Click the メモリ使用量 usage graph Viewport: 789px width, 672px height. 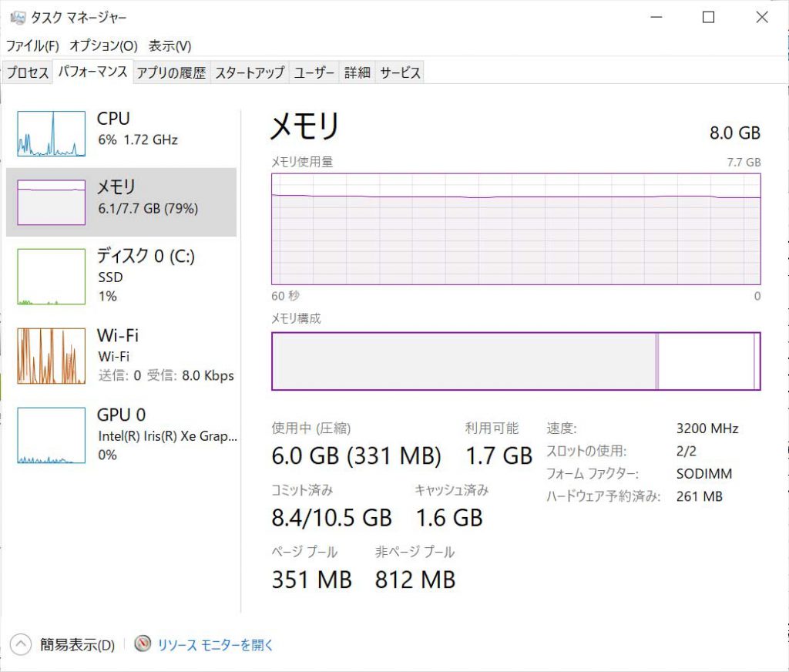pyautogui.click(x=515, y=229)
